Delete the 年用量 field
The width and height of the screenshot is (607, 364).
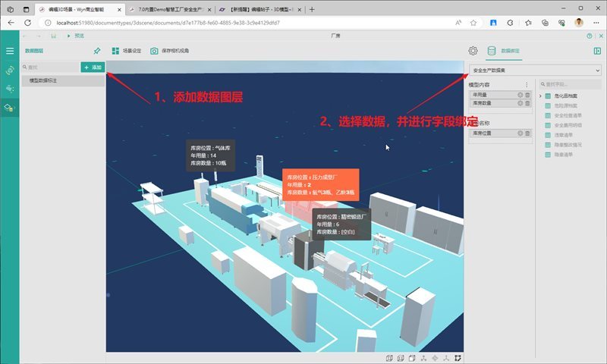tap(527, 95)
